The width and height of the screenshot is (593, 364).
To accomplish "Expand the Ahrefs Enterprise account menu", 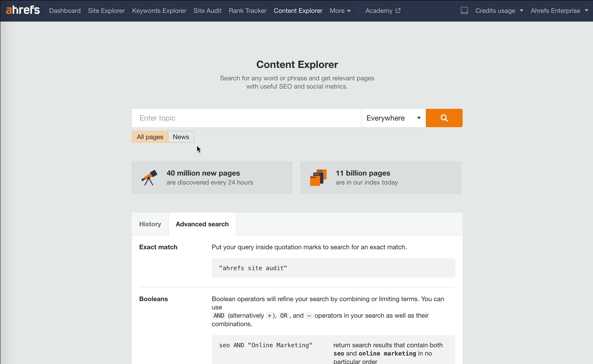I will (x=559, y=11).
